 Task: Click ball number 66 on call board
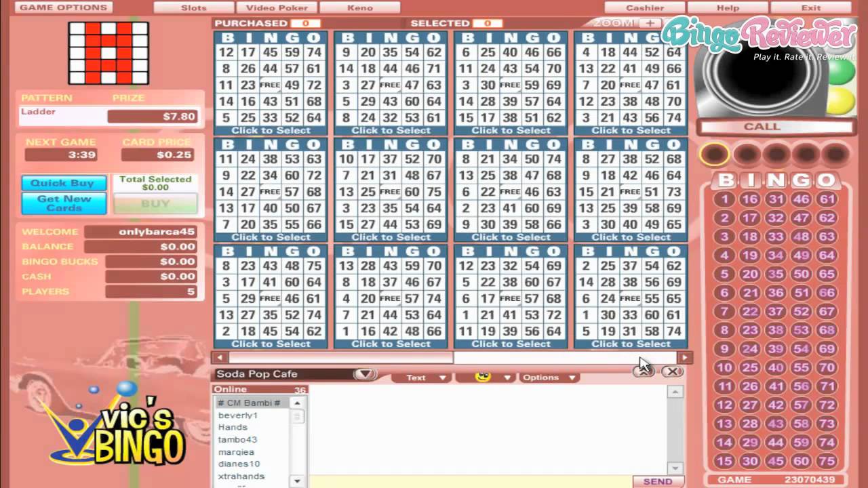click(827, 293)
